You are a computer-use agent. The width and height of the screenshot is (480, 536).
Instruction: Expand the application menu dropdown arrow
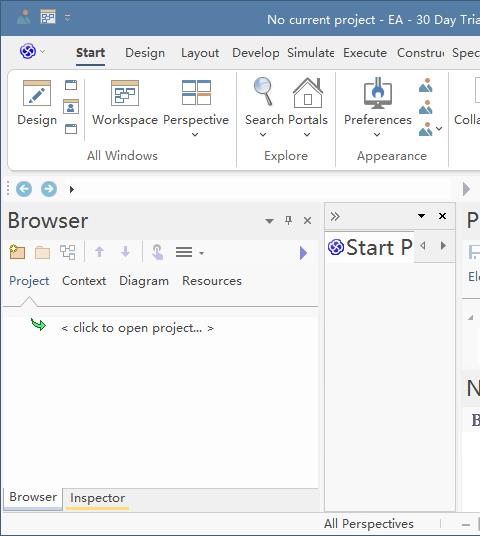[x=43, y=52]
